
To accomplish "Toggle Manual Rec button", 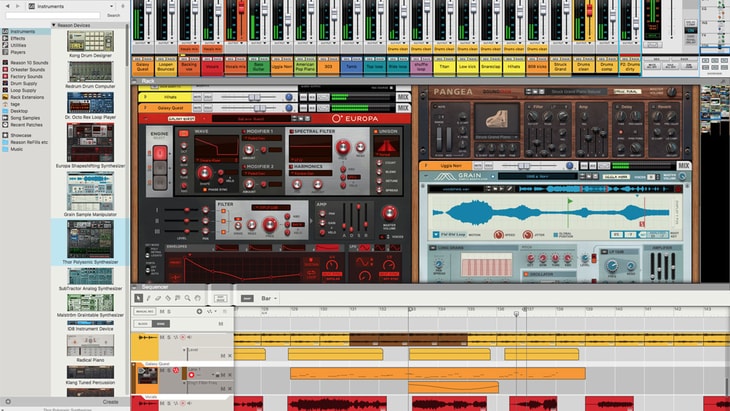I will point(145,311).
